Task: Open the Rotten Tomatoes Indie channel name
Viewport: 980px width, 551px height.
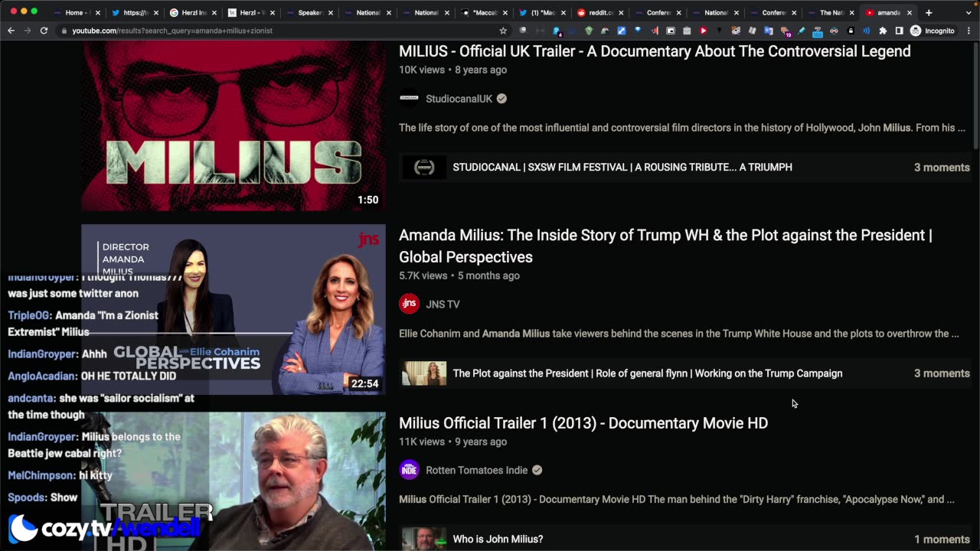Action: pyautogui.click(x=476, y=470)
